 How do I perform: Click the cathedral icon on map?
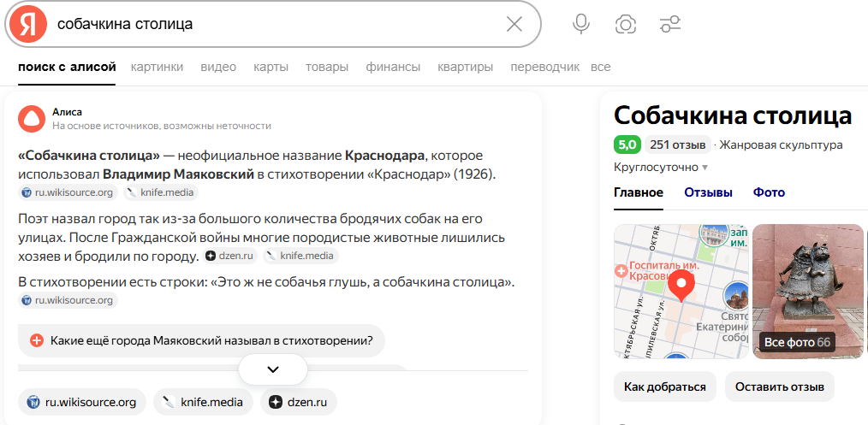pyautogui.click(x=735, y=294)
